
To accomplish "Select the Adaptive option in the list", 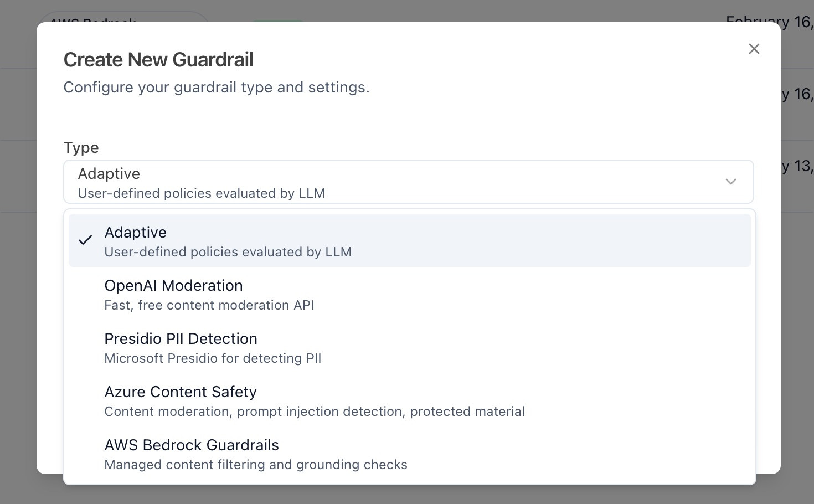I will [135, 233].
